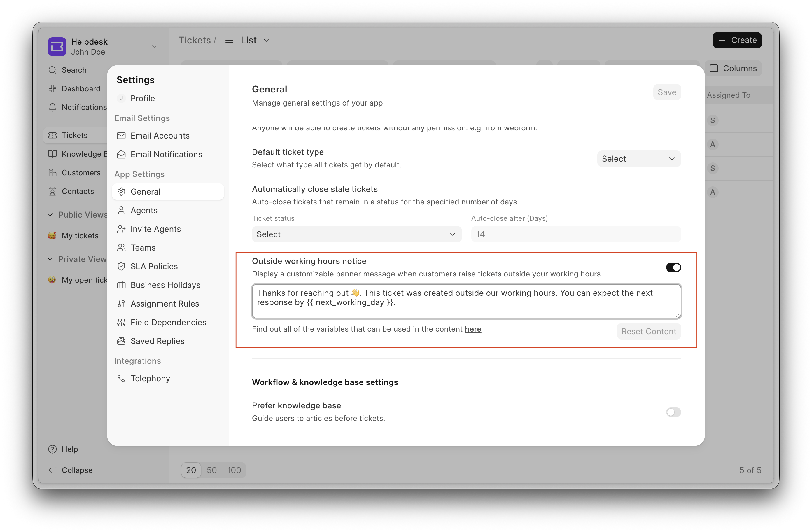Click the SLA Policies shield icon
812x532 pixels.
pyautogui.click(x=121, y=267)
